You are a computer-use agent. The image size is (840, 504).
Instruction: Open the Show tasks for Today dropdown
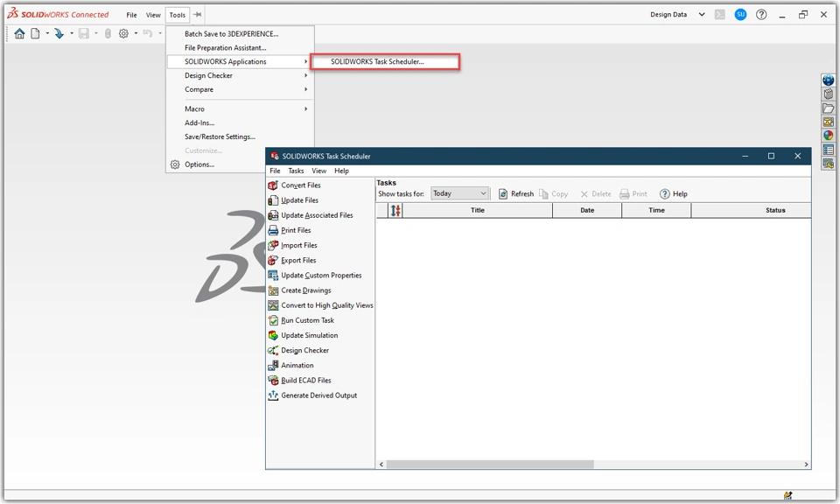click(459, 193)
